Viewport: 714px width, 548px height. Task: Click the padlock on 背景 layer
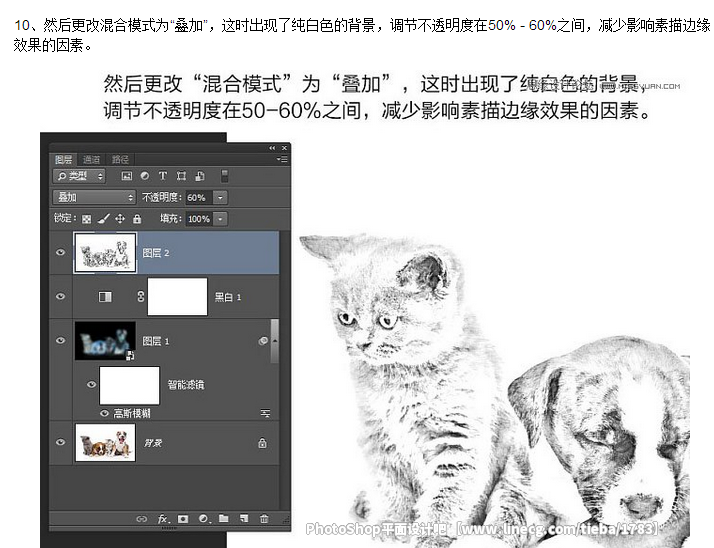pyautogui.click(x=262, y=443)
